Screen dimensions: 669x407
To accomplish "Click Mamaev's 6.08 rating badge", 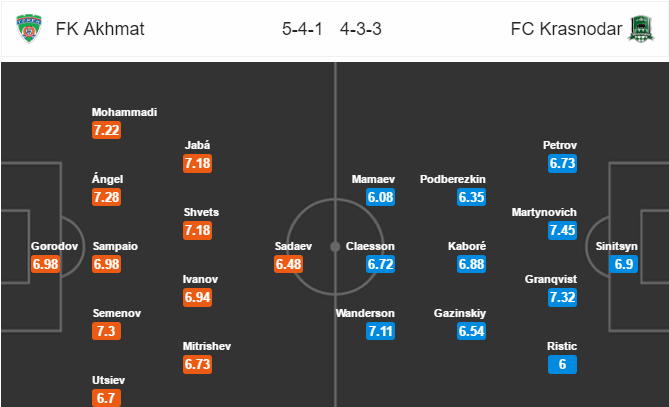I will [x=379, y=197].
